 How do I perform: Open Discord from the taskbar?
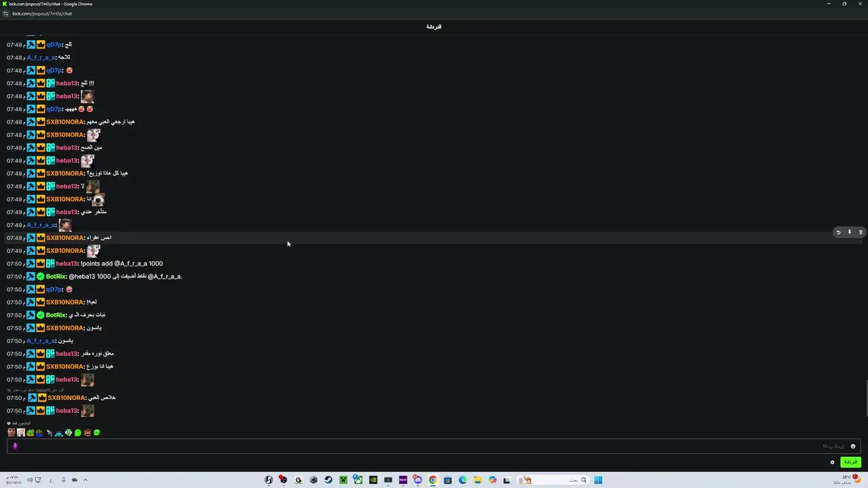(x=418, y=480)
